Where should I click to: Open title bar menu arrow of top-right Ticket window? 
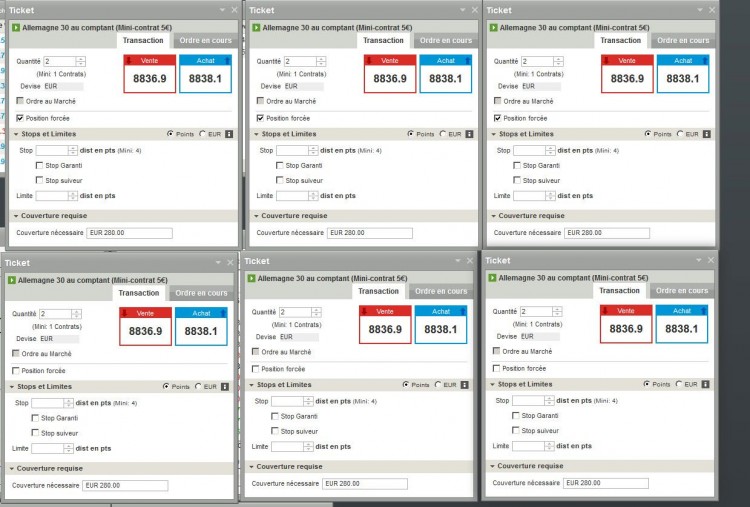(700, 10)
